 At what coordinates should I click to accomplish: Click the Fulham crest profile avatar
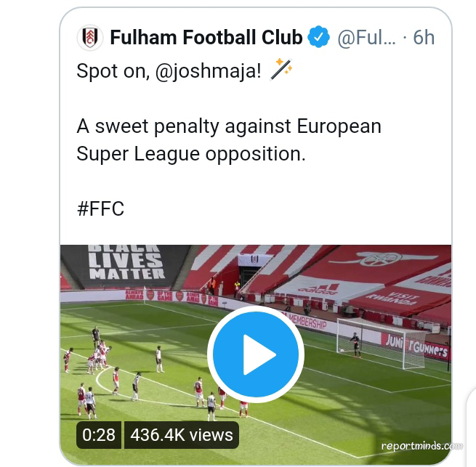tap(90, 37)
